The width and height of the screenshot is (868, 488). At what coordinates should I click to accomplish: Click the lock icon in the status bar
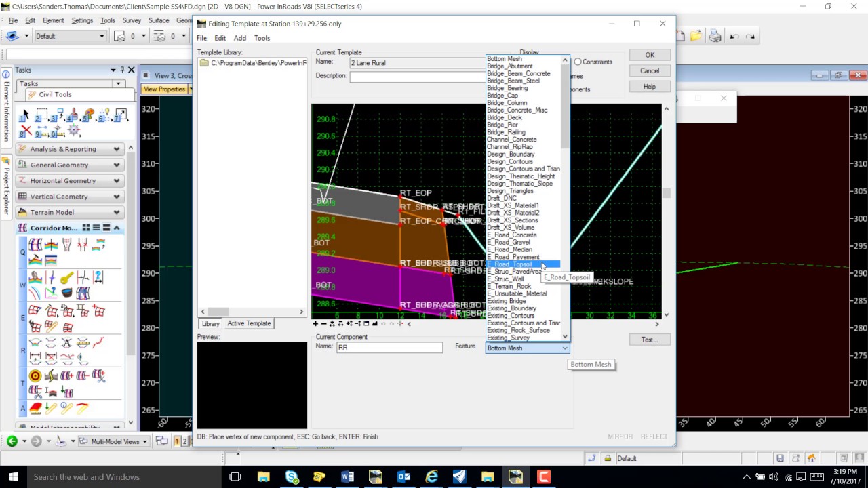(x=608, y=458)
